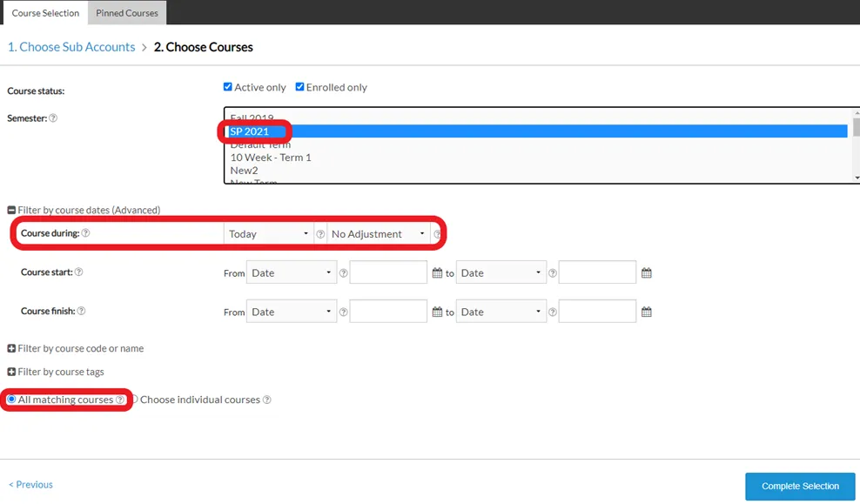860x504 pixels.
Task: Open the Course finish help icon
Action: [81, 311]
